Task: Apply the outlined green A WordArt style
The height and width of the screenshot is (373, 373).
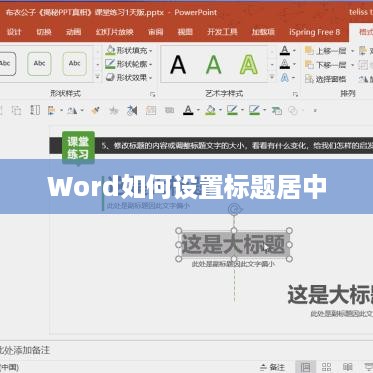Action: 248,64
